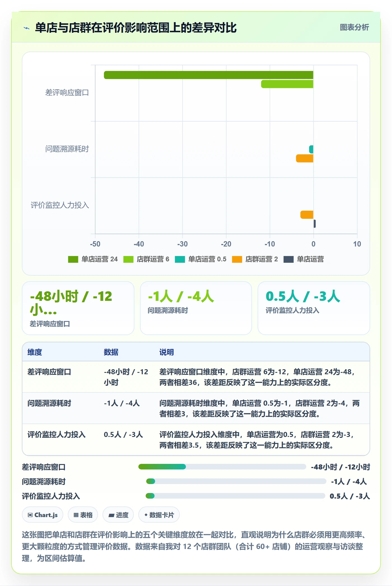The width and height of the screenshot is (392, 586).
Task: Open the 0.5人 / -3人 data card
Action: click(314, 308)
